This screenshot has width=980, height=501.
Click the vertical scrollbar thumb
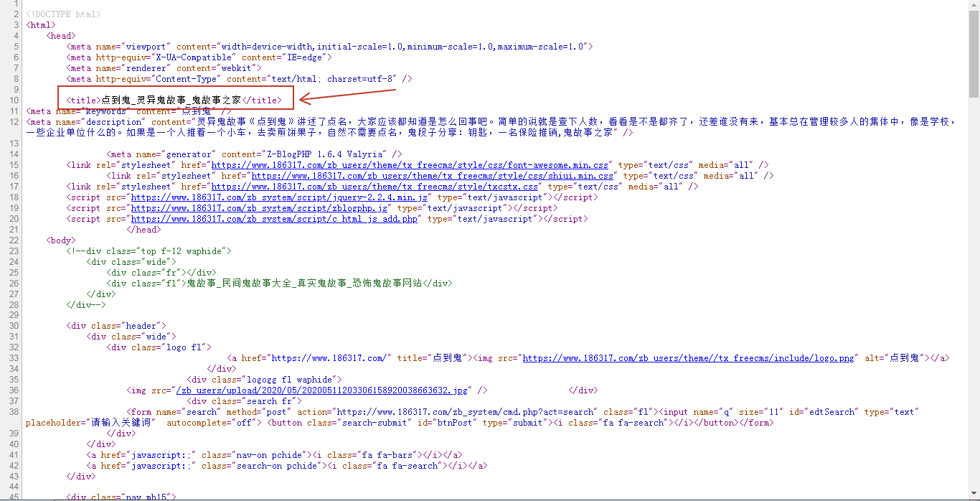[974, 55]
